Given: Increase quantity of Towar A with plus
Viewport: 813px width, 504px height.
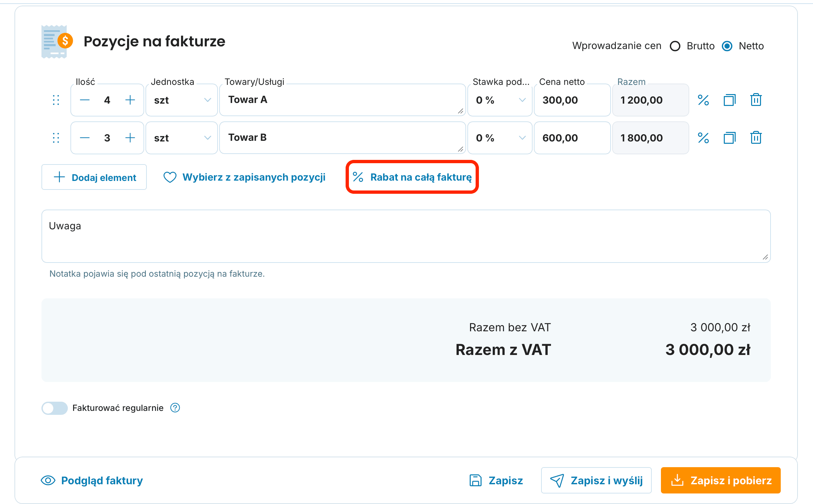Looking at the screenshot, I should point(130,100).
